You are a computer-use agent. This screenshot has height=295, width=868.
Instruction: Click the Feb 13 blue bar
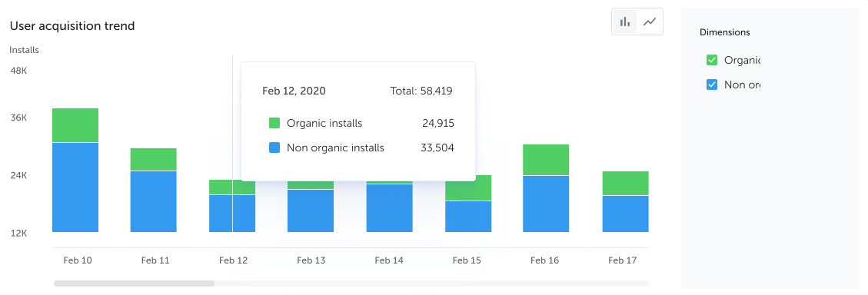[x=311, y=210]
